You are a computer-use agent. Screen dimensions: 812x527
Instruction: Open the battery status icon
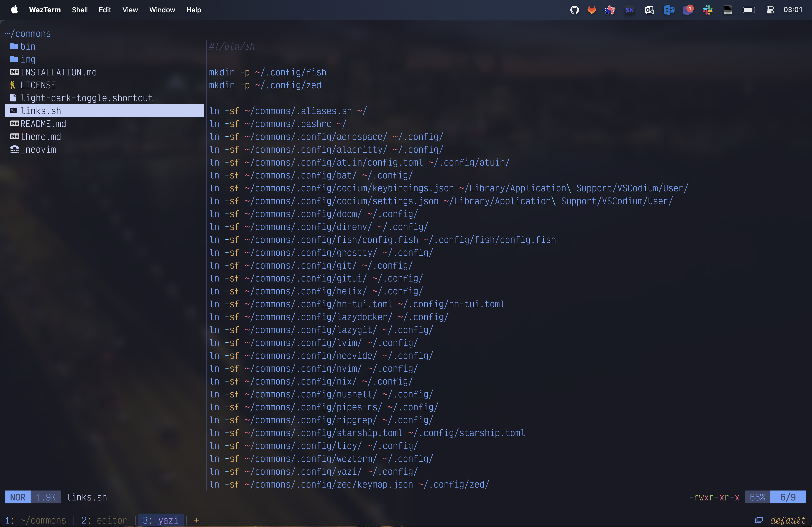[749, 10]
